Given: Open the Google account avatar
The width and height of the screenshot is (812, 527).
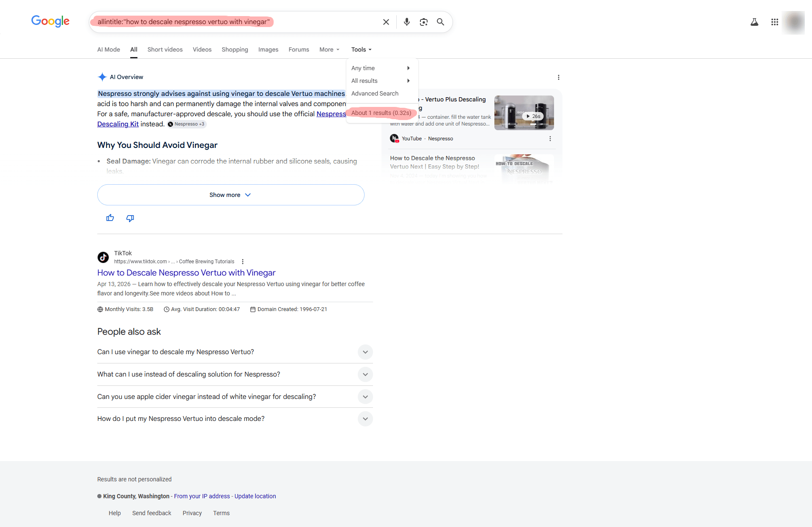Looking at the screenshot, I should [x=794, y=22].
